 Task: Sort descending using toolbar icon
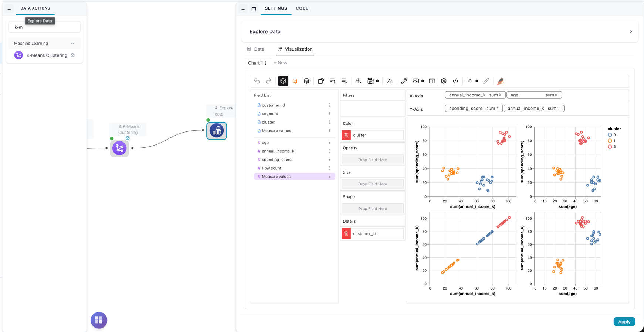(x=344, y=81)
